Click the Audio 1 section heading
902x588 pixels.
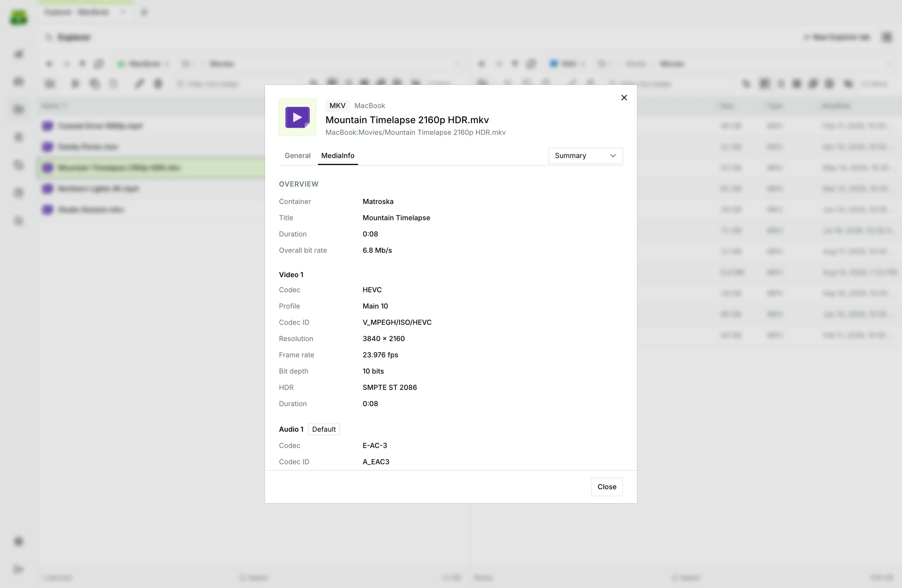[x=291, y=429]
